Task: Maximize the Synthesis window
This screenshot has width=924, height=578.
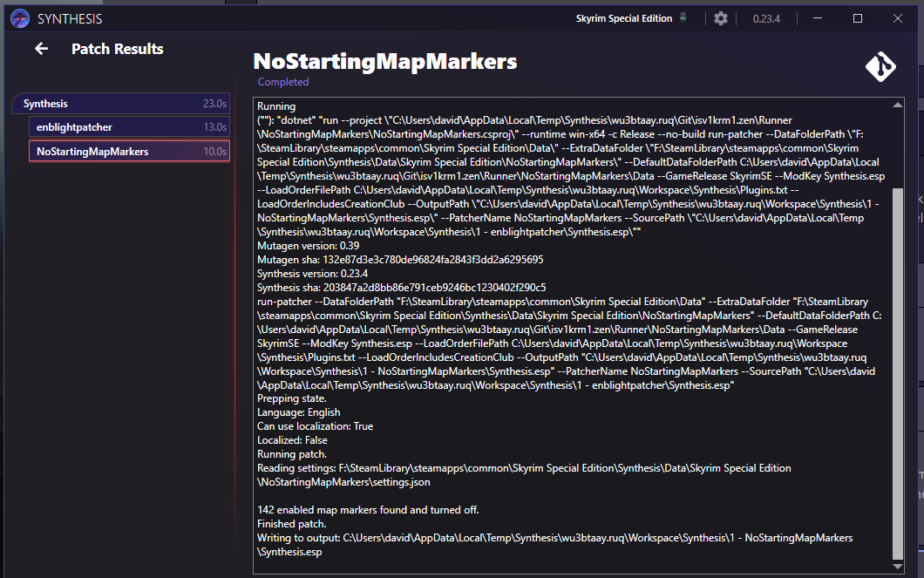Action: click(858, 18)
